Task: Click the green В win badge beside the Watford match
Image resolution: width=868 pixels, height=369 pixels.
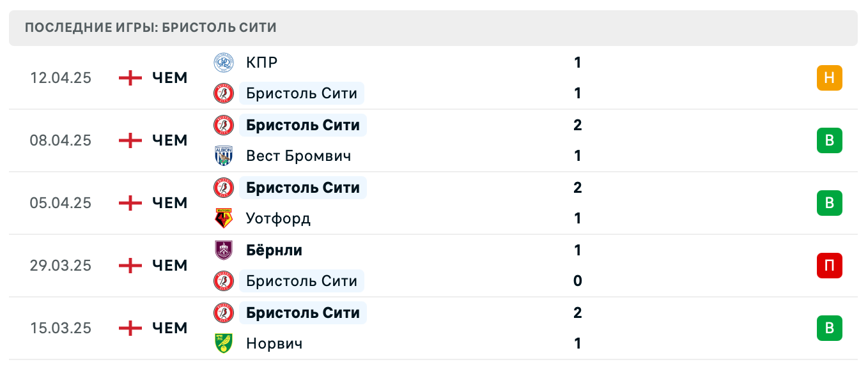Action: coord(830,203)
